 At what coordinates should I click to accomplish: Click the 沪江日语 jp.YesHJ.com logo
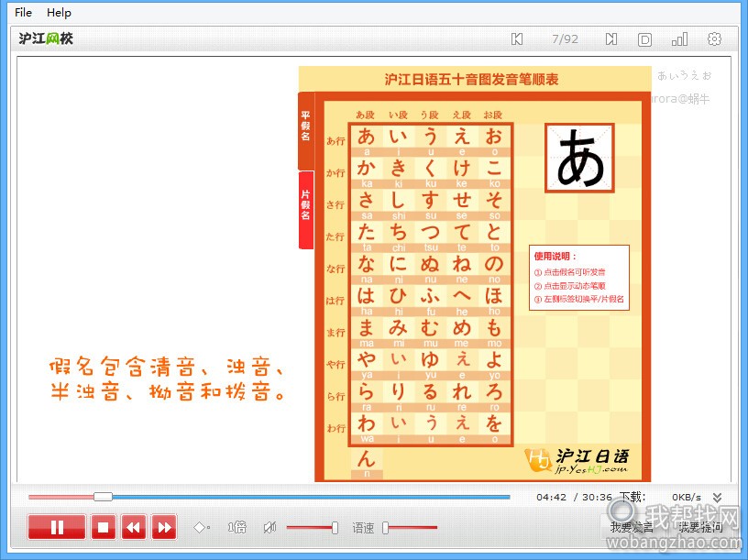577,461
